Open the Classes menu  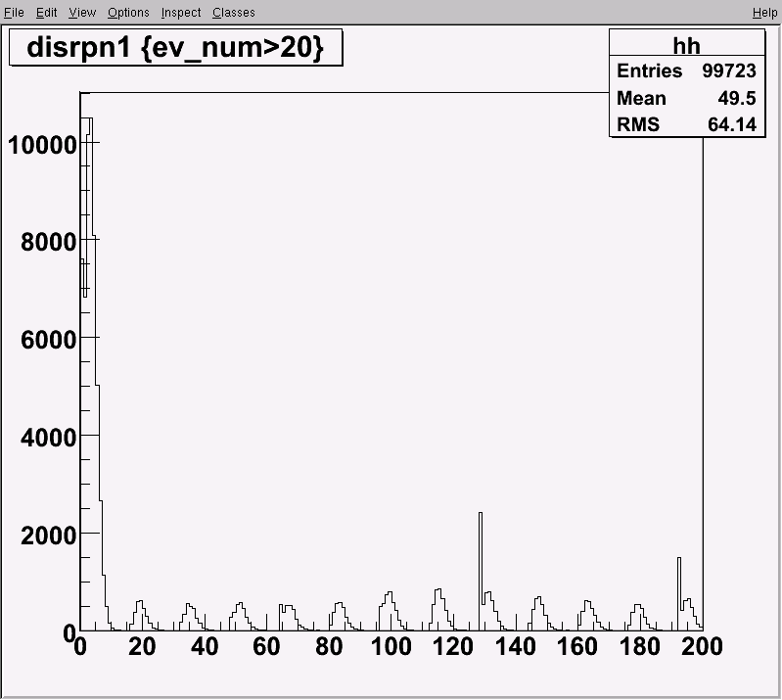pos(233,13)
